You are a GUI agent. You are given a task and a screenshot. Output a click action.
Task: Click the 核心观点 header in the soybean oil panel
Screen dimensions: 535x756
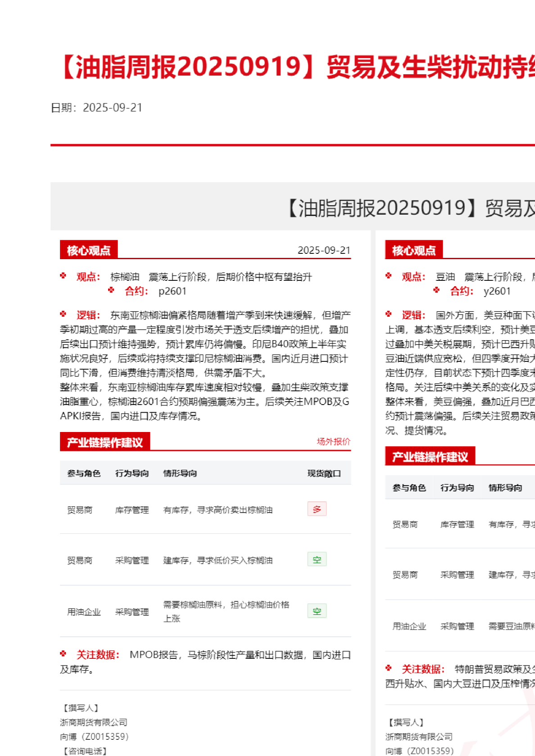click(414, 250)
